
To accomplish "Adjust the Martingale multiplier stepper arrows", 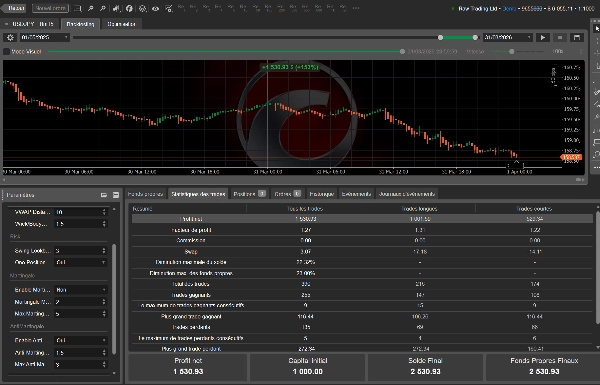I will [x=104, y=302].
